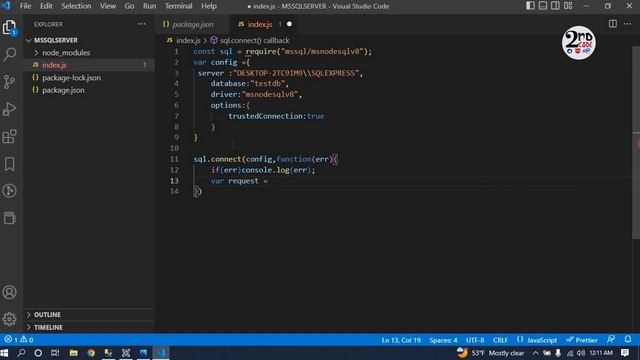This screenshot has height=360, width=640.
Task: Open Windows action center notifications
Action: tap(625, 353)
